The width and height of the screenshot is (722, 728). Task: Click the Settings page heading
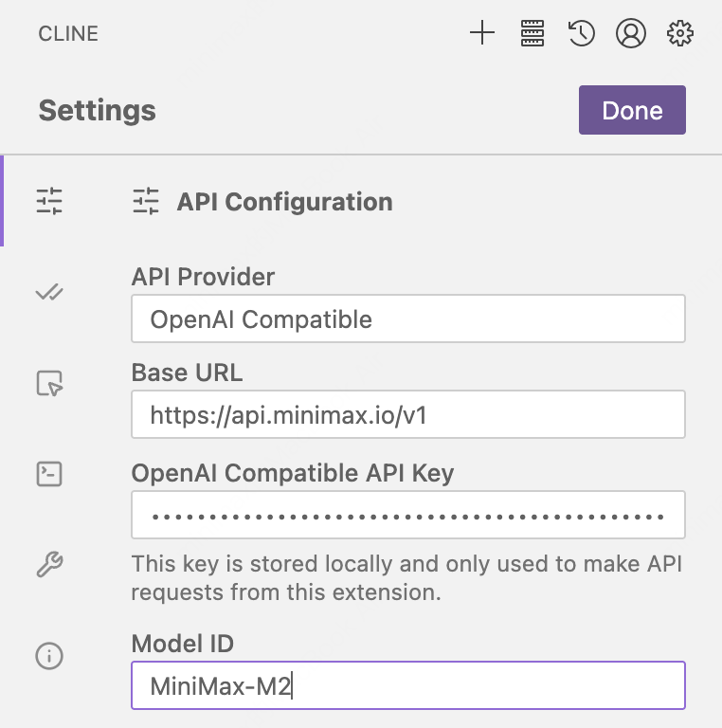98,111
